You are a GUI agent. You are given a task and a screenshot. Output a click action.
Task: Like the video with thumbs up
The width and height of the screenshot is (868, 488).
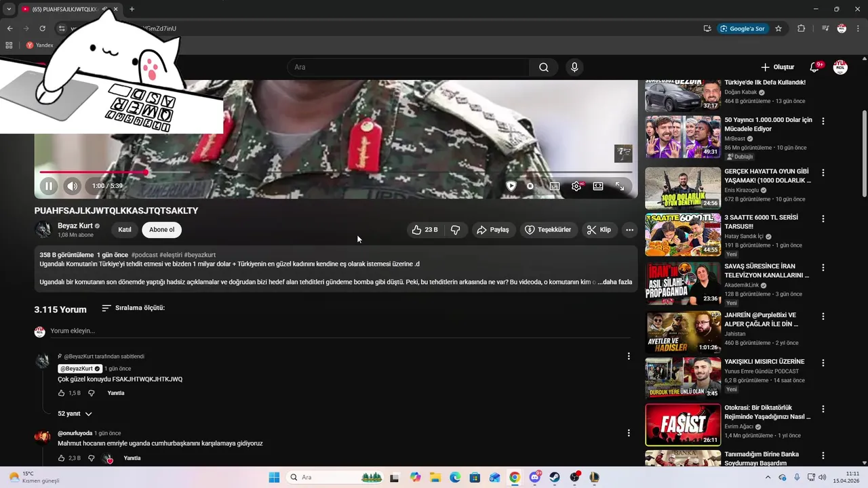(425, 230)
